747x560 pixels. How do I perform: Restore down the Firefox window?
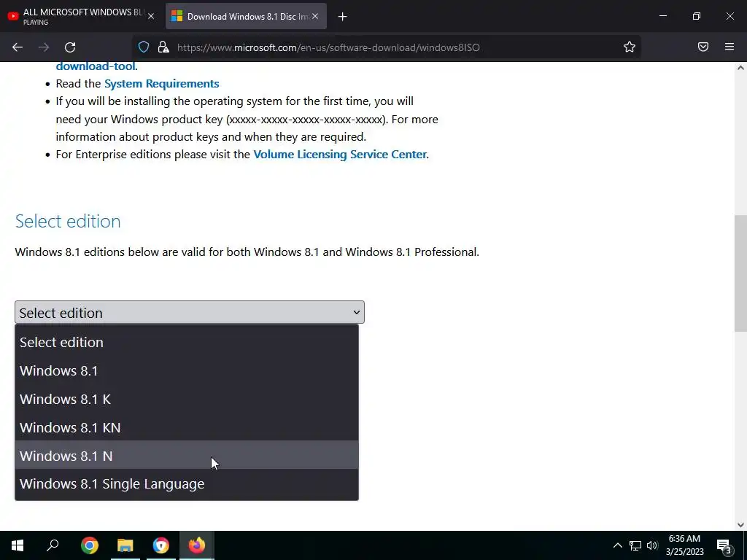point(697,16)
